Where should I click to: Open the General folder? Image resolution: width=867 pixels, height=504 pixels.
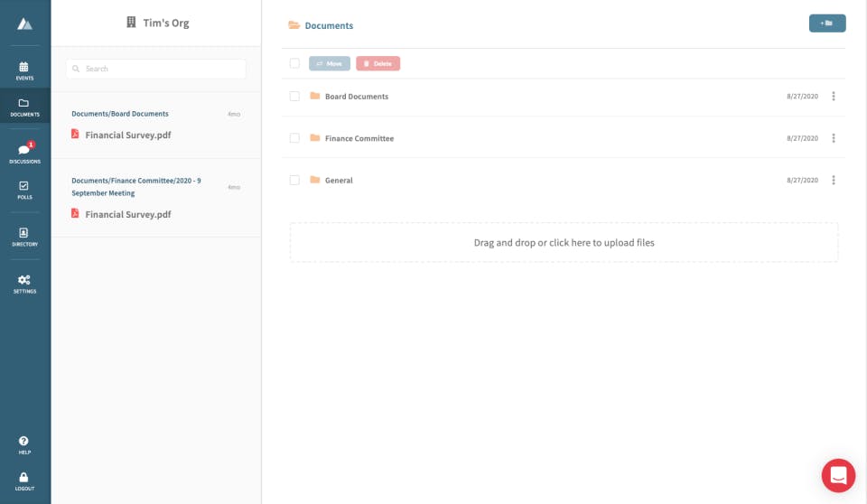[x=339, y=181]
